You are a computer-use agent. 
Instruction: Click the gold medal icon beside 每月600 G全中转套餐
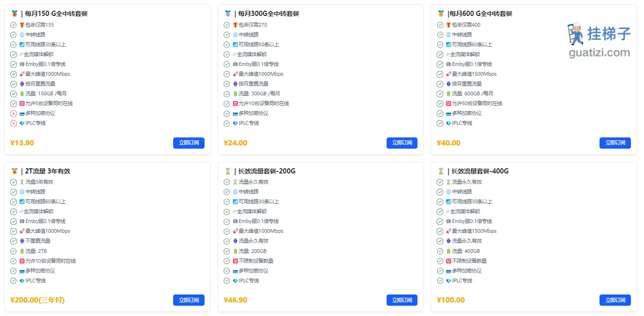click(x=440, y=14)
